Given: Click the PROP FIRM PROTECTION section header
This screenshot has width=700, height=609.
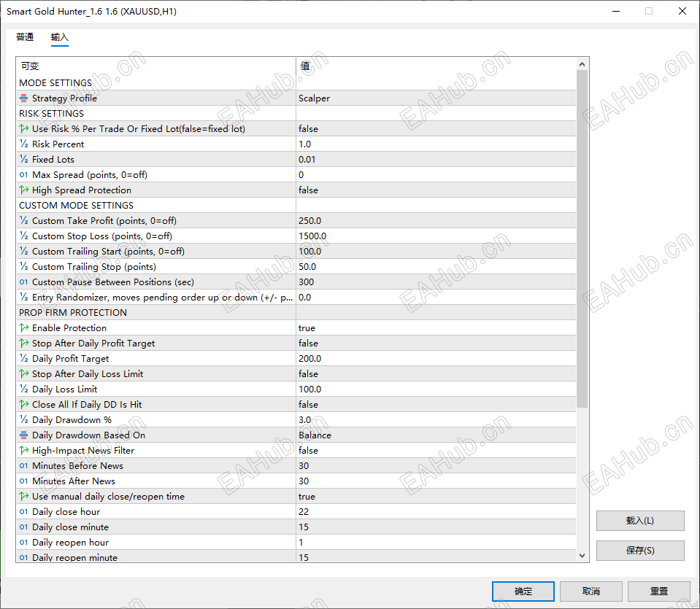Looking at the screenshot, I should pos(73,313).
